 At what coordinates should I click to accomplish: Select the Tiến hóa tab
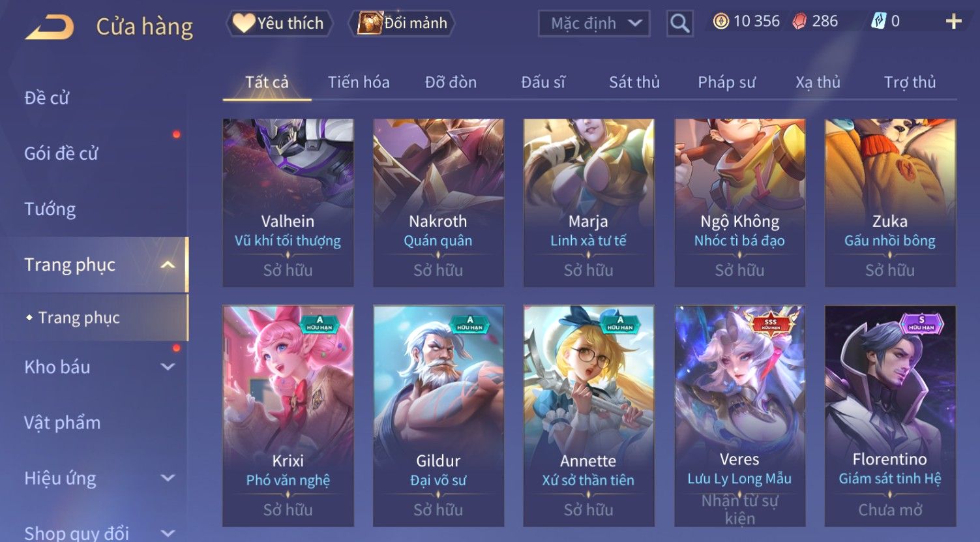359,82
